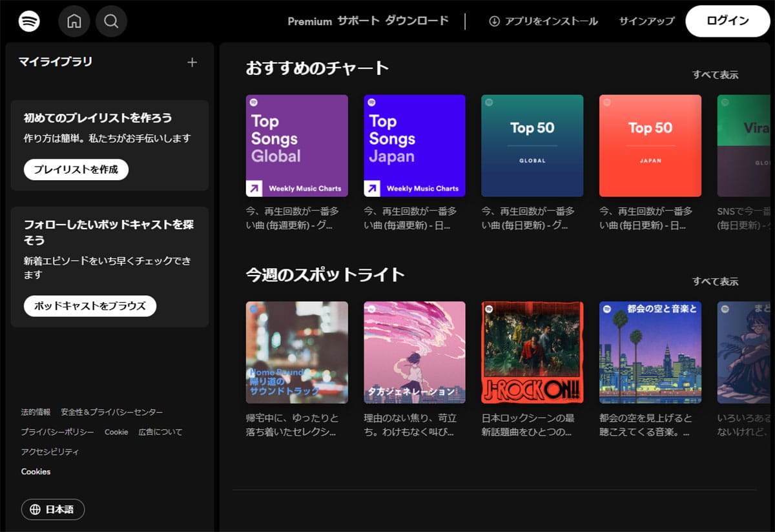Open 日本語 language selector
This screenshot has height=532, width=775.
(53, 509)
